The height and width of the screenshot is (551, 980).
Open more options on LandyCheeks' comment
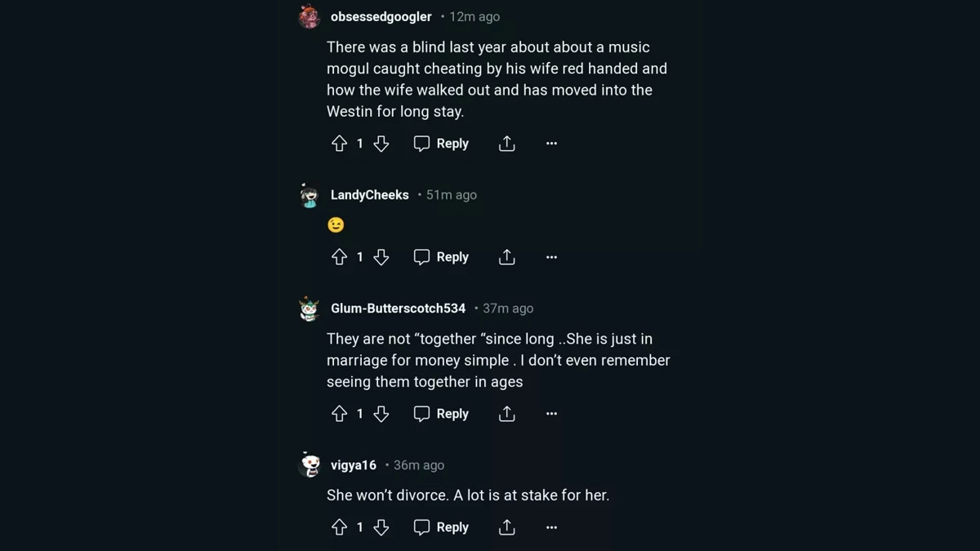point(551,257)
